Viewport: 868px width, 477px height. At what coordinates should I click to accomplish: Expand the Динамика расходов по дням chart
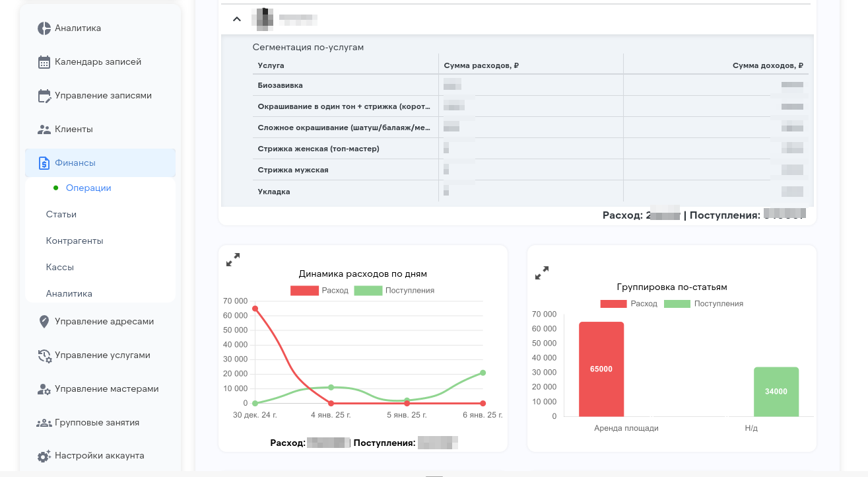click(232, 259)
